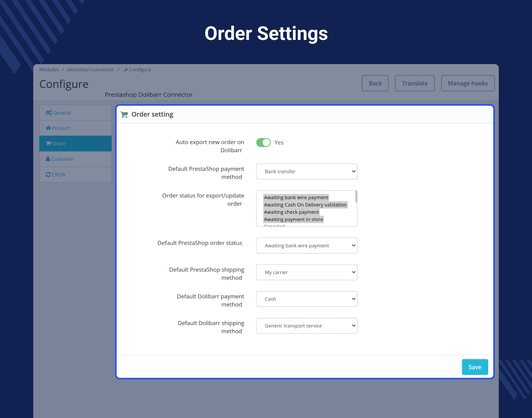Click the wrench icon in breadcrumb

(126, 70)
